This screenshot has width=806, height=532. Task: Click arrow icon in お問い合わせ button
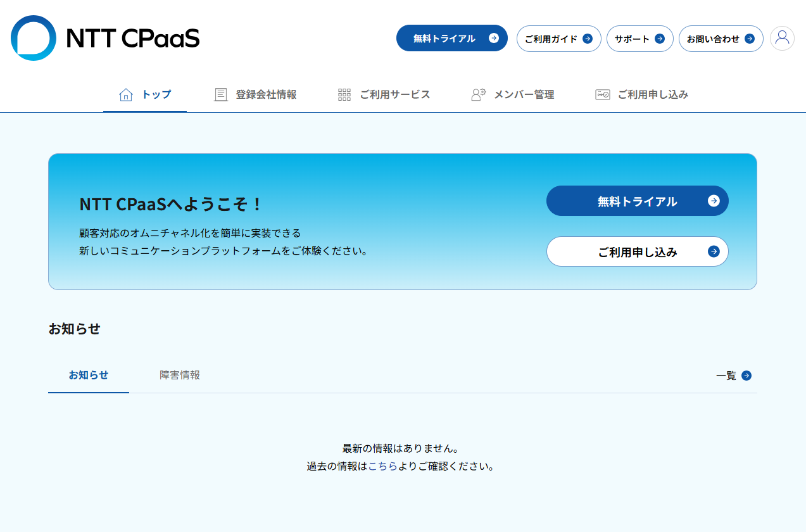pos(750,39)
